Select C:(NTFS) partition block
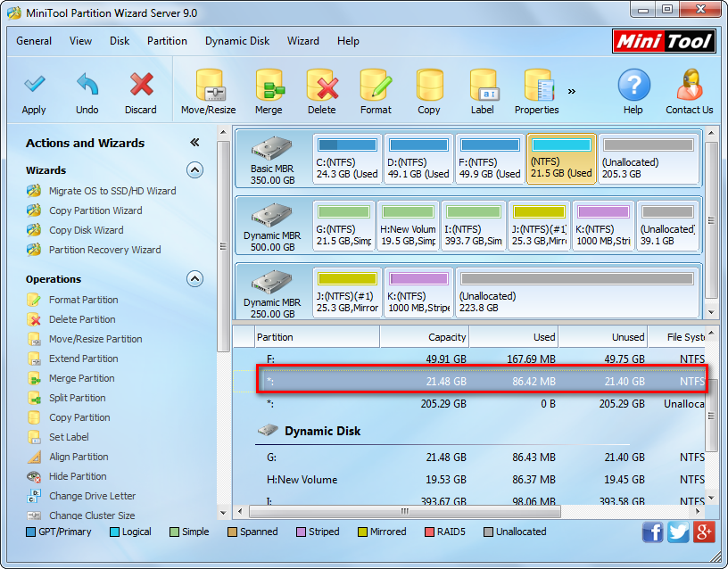This screenshot has height=569, width=728. tap(347, 159)
